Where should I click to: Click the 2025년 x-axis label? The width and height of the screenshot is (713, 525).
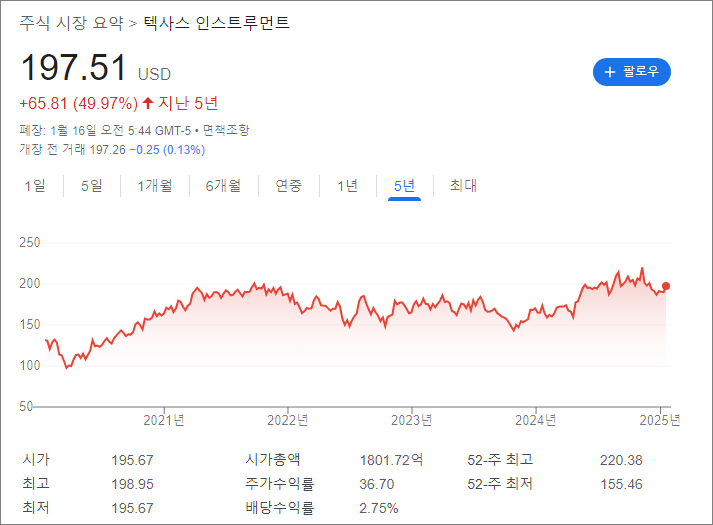[x=660, y=420]
